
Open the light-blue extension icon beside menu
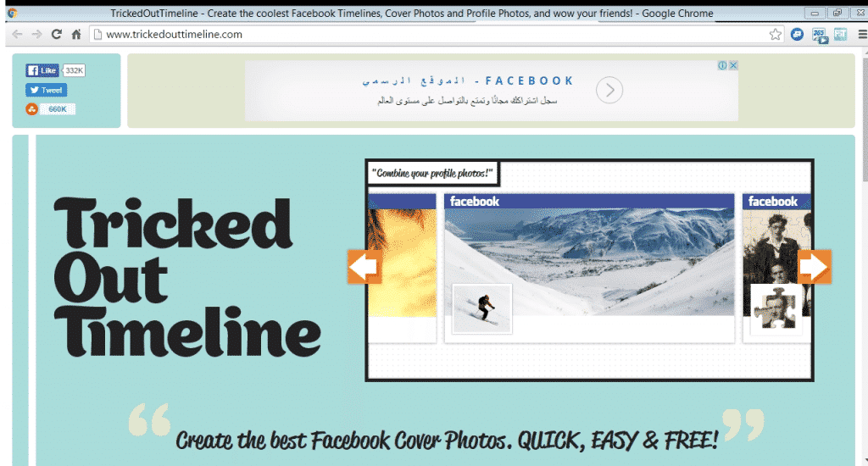coord(840,34)
